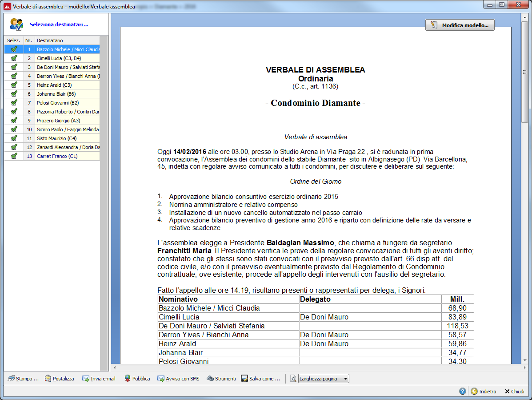Viewport: 532px width, 400px height.
Task: Click the document vertical scrollbar thumb
Action: [x=524, y=72]
